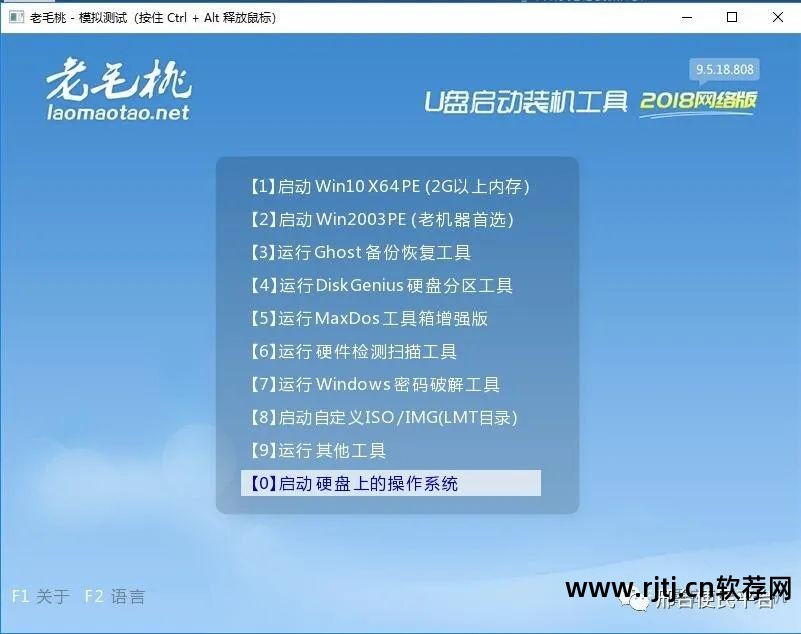The width and height of the screenshot is (801, 634).
Task: Select 启动自定义 ISO/IMG (LMT目录)
Action: 384,418
